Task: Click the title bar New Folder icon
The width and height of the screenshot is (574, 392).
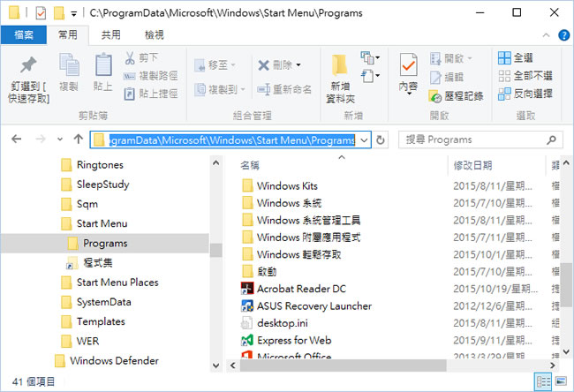Action: (59, 13)
